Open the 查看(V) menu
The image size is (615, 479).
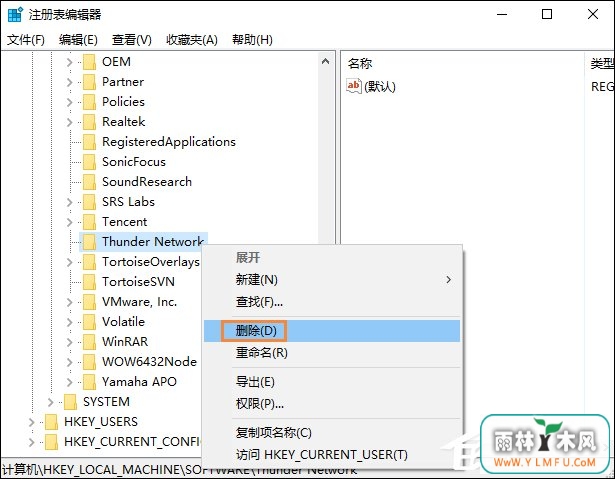tap(131, 40)
